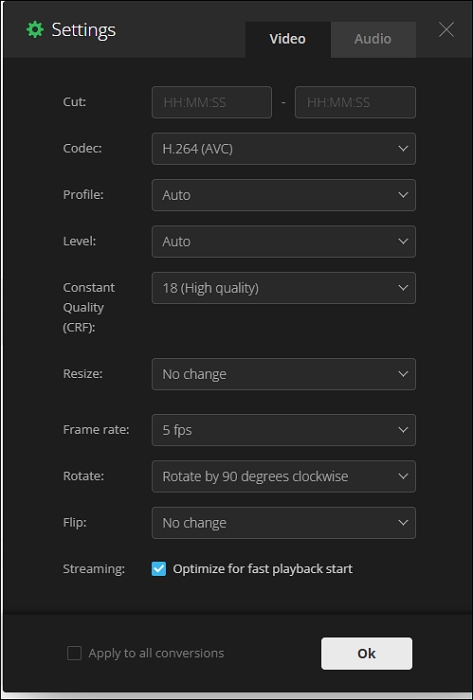Open the Profile dropdown
This screenshot has height=700, width=473.
pos(284,195)
